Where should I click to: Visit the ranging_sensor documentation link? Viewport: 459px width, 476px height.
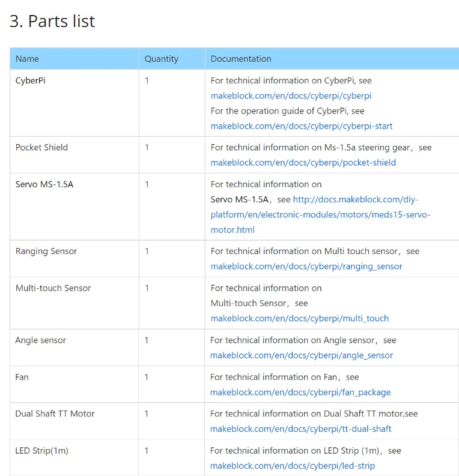306,267
